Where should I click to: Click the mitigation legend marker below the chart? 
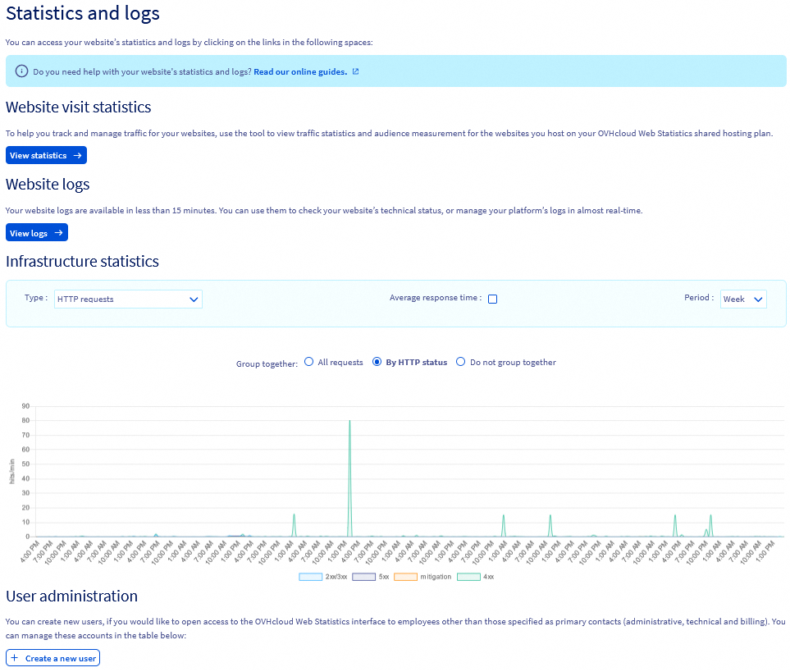[x=408, y=576]
